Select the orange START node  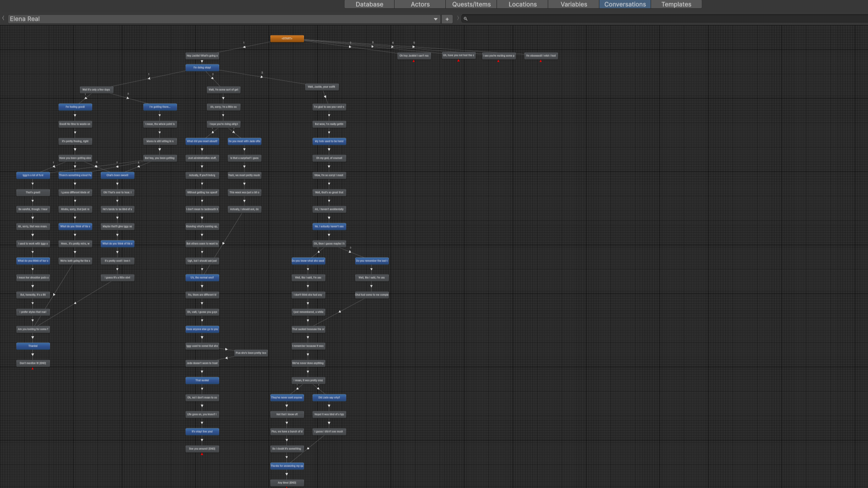coord(287,39)
